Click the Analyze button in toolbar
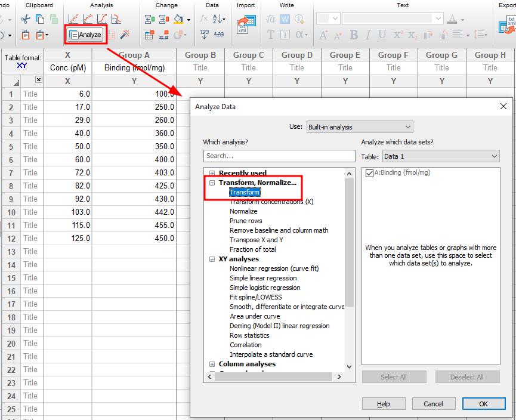This screenshot has height=420, width=516. tap(86, 35)
